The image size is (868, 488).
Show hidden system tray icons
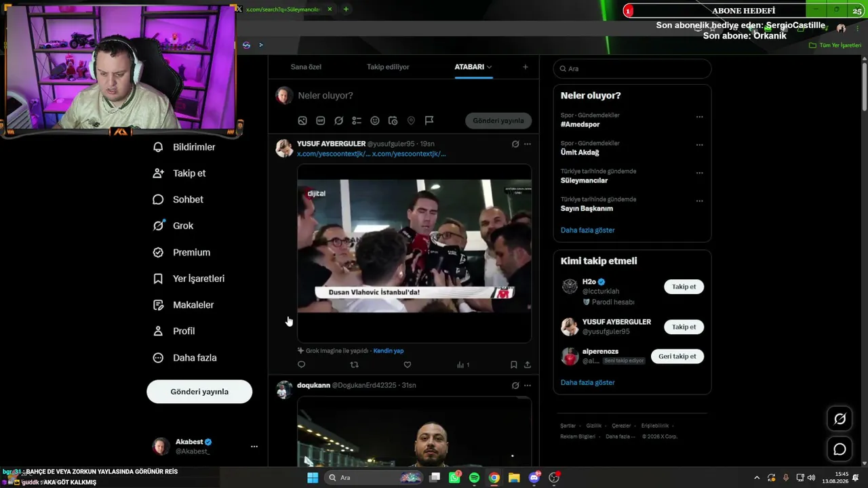[757, 478]
